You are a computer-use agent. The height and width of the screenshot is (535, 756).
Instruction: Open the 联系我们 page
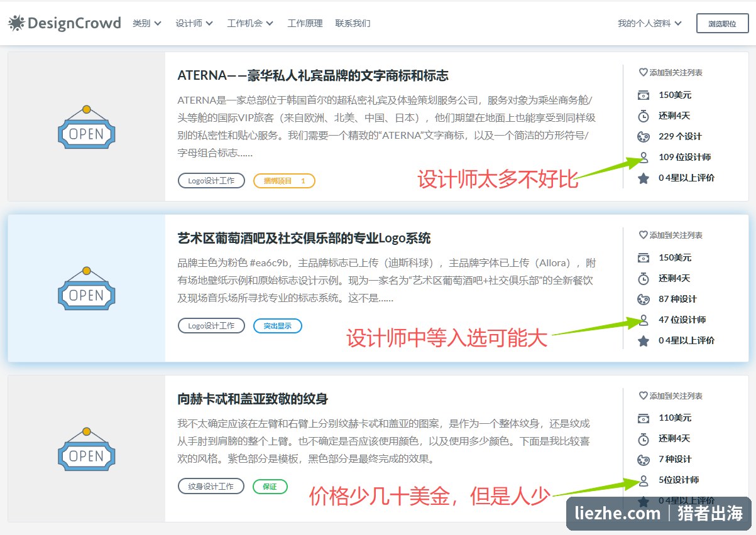click(x=353, y=23)
